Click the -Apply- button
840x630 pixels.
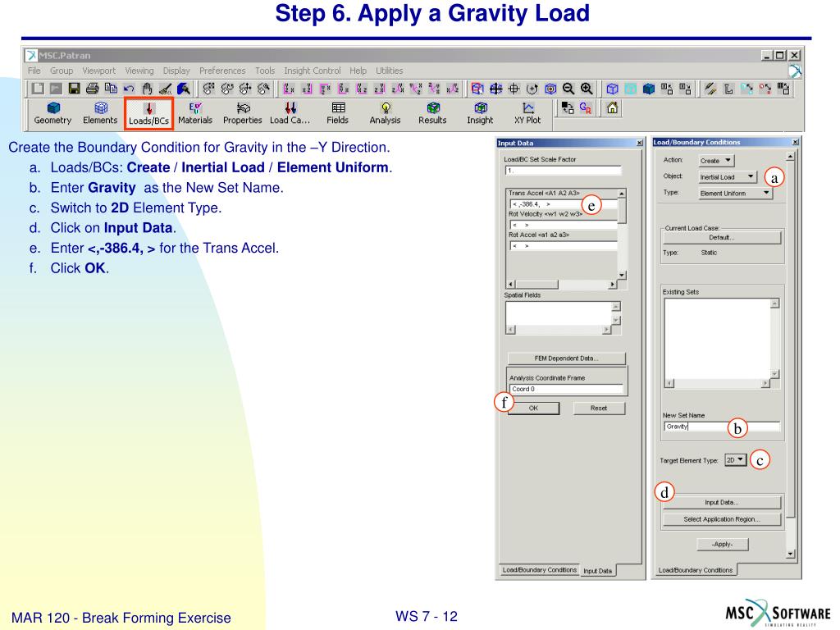tap(722, 545)
